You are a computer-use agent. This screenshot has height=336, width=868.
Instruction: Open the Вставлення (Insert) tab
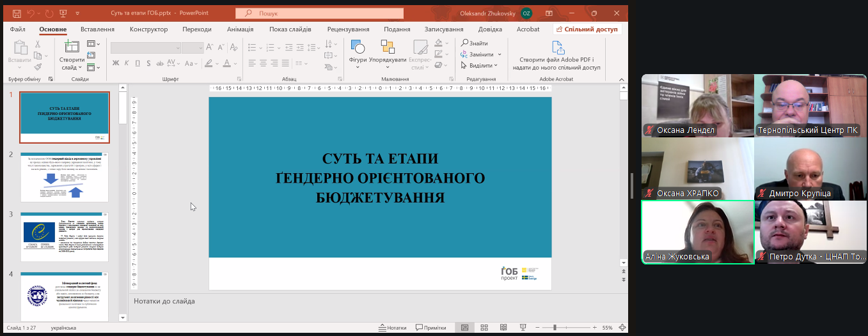point(98,29)
